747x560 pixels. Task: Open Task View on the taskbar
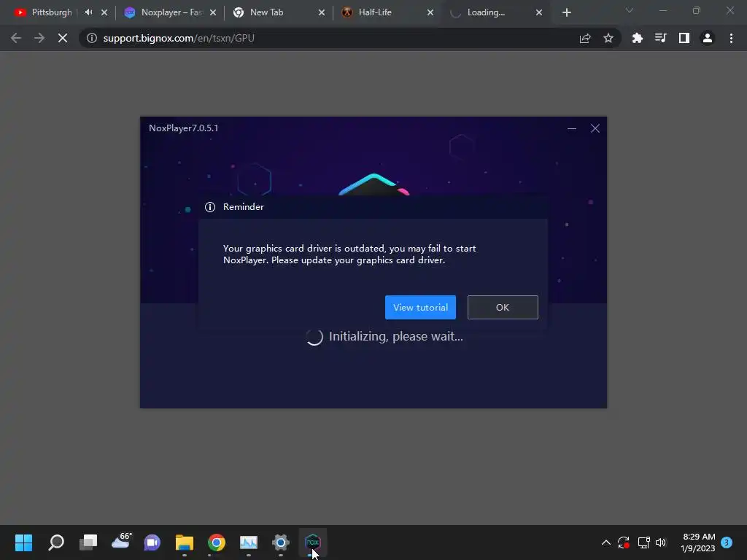coord(88,542)
